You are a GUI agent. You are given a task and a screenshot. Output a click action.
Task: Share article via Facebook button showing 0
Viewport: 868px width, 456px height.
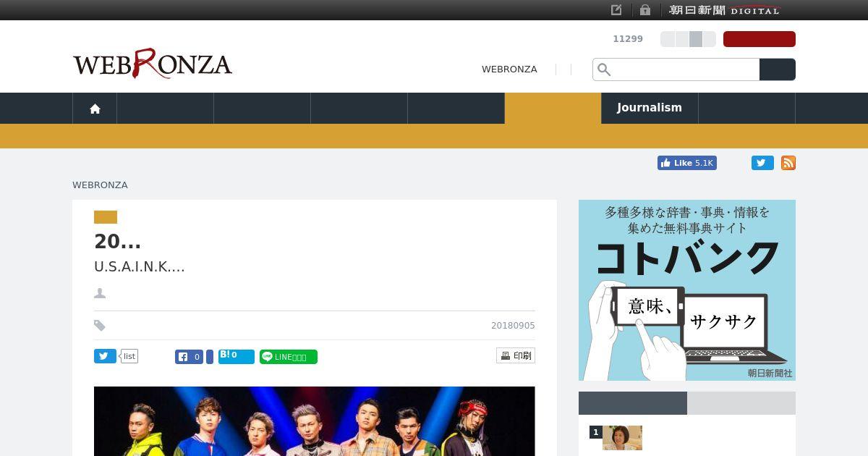(190, 357)
